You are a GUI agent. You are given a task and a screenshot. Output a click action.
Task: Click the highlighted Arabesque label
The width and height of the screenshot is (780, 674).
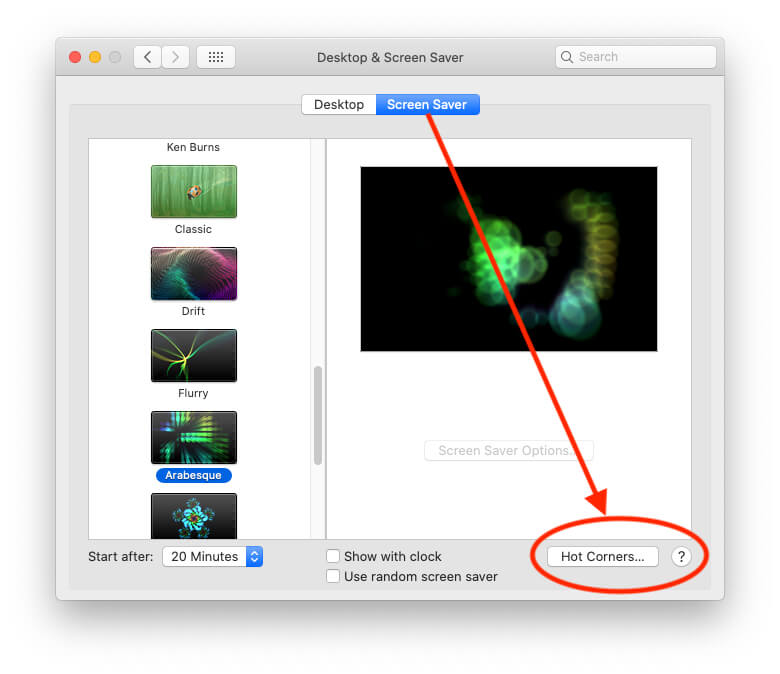point(194,475)
